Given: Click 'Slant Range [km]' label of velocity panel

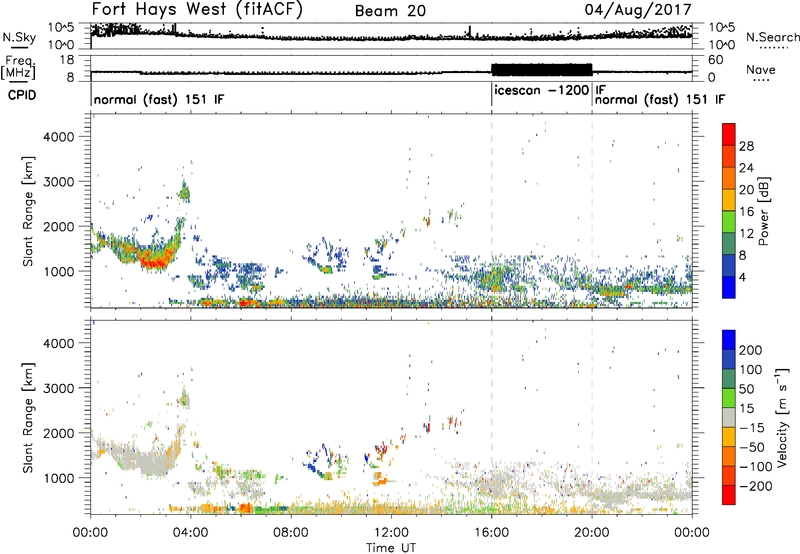Looking at the screenshot, I should (28, 418).
